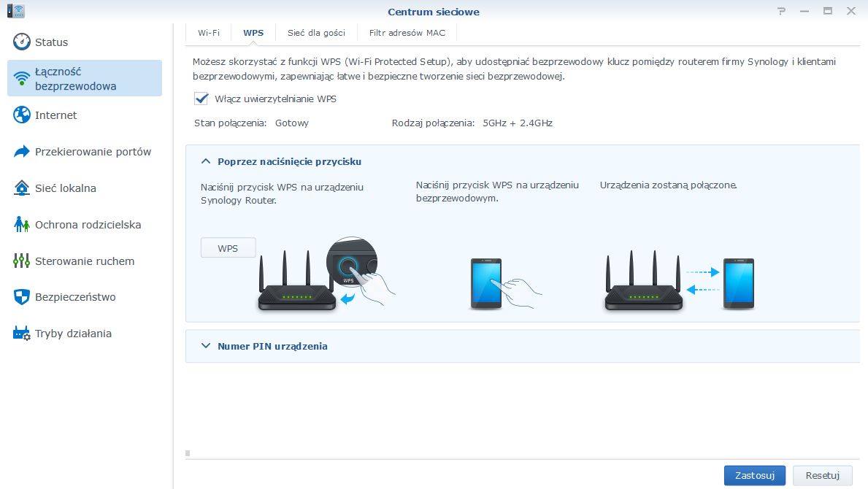The image size is (868, 489).
Task: Click the router button-press illustration
Action: (326, 273)
